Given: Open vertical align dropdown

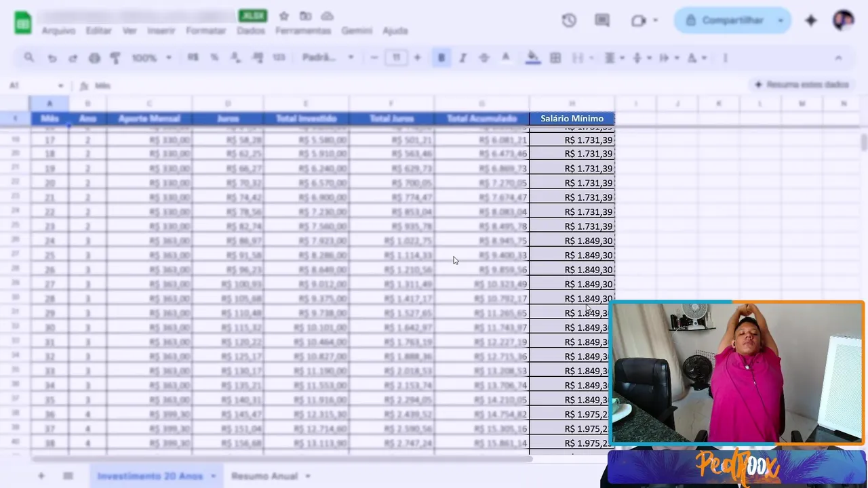Looking at the screenshot, I should click(x=641, y=58).
